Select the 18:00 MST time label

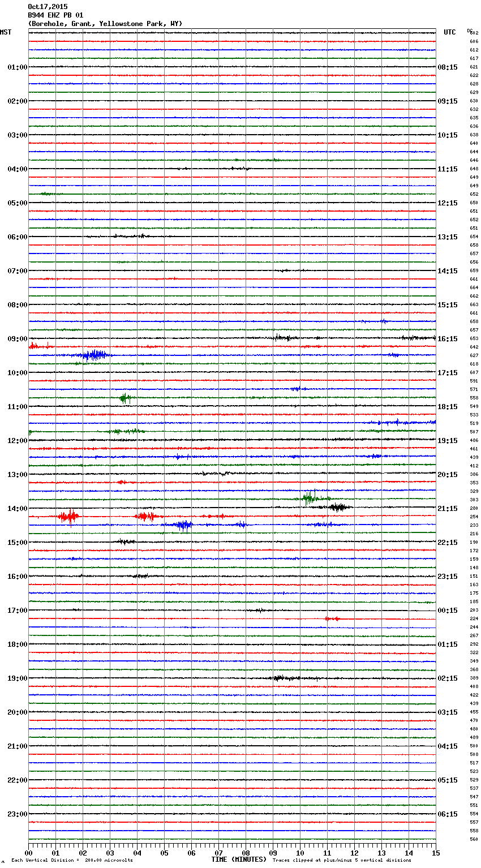[x=18, y=644]
